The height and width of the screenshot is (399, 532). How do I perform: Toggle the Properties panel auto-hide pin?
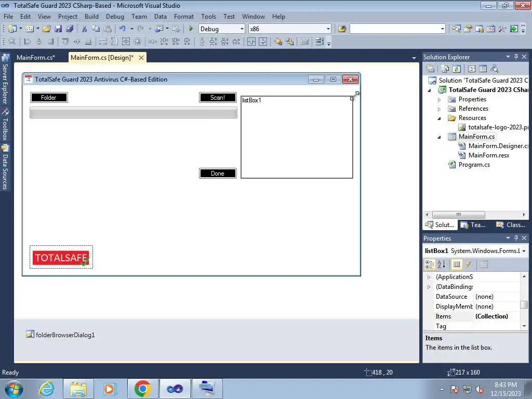[x=516, y=238]
